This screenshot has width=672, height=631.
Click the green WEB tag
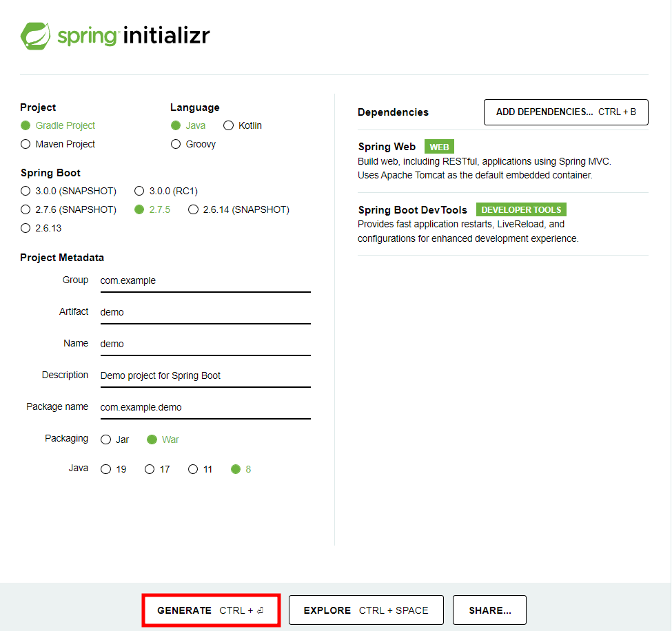coord(439,147)
